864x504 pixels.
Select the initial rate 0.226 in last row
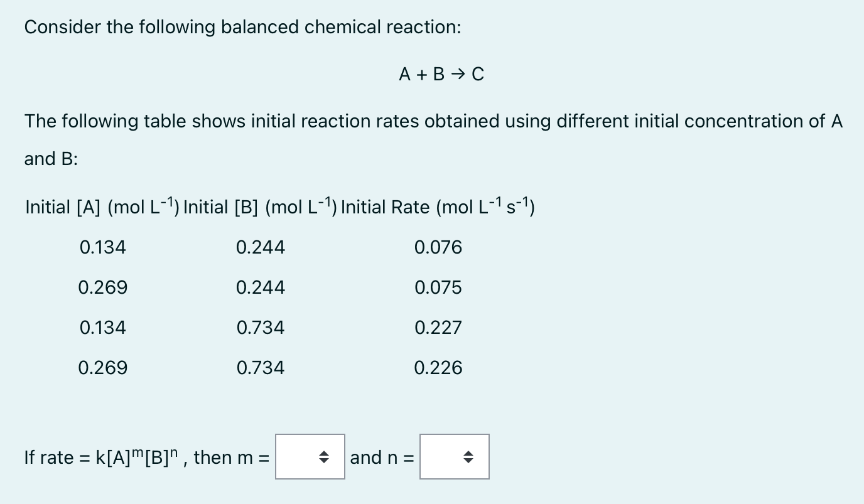pos(438,368)
